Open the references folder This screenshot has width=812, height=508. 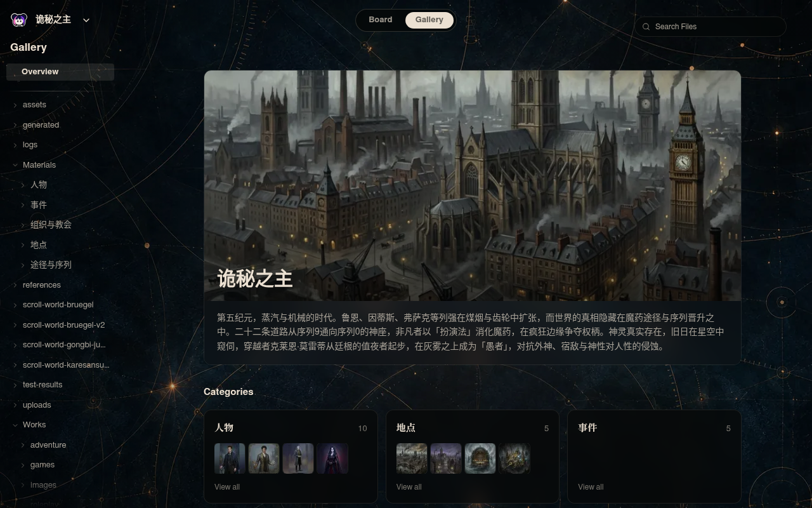42,285
